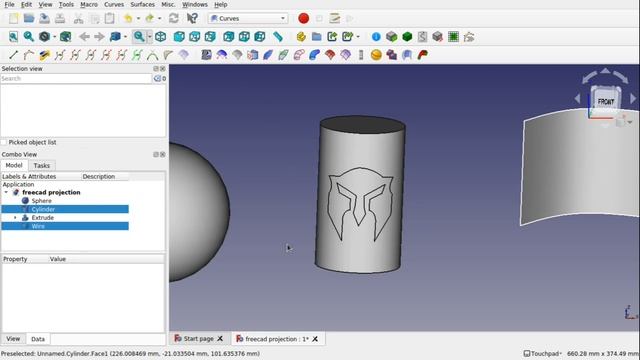This screenshot has height=360, width=640.
Task: Open the Touchpad navigation style menu
Action: tap(542, 353)
